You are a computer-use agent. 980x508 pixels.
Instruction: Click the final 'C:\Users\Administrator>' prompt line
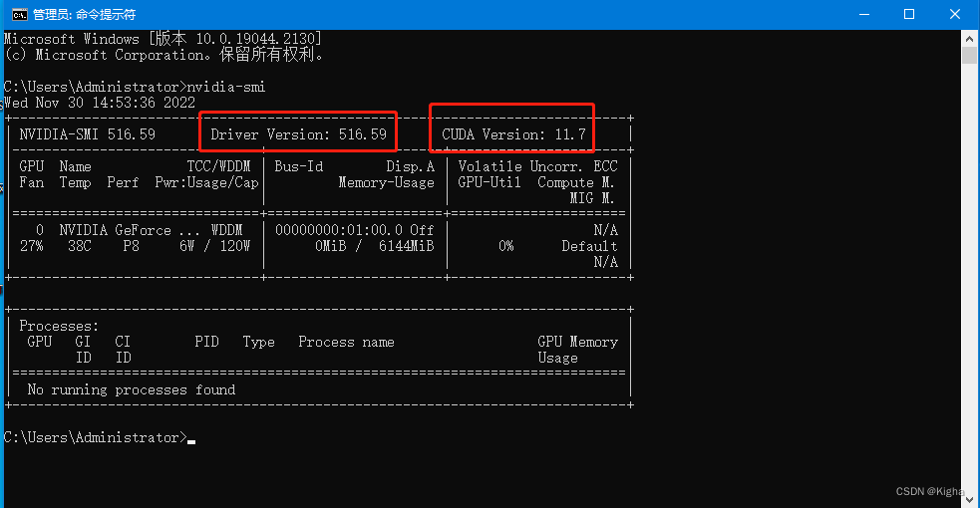pyautogui.click(x=95, y=437)
